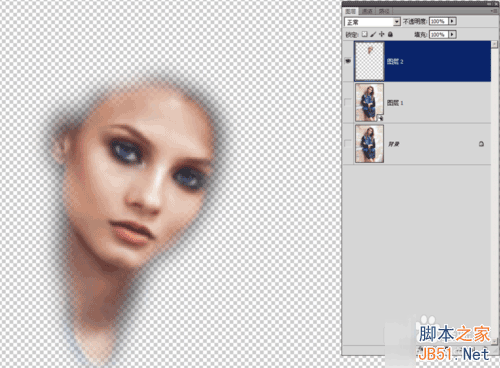Show the Background layer via visibility box

coord(348,144)
